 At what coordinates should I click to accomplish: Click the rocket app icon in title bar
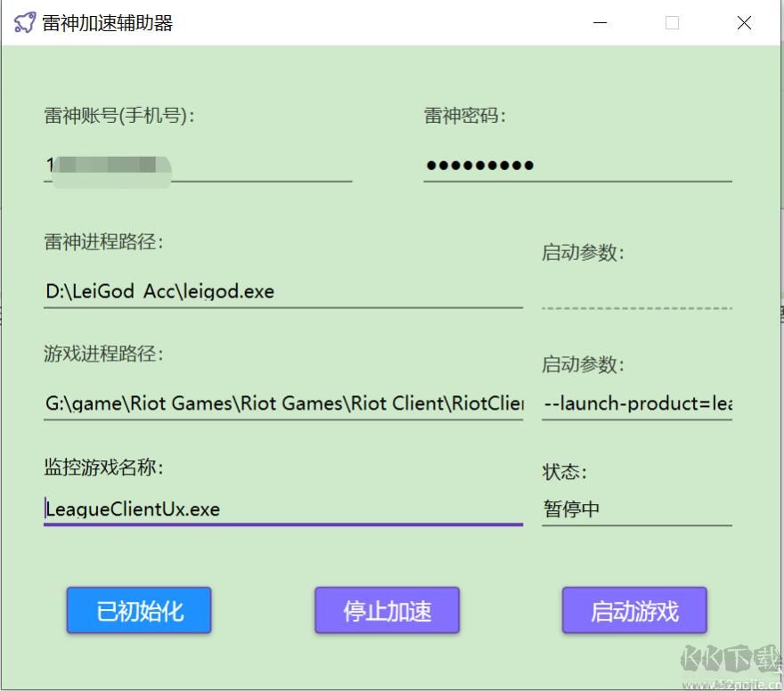25,22
